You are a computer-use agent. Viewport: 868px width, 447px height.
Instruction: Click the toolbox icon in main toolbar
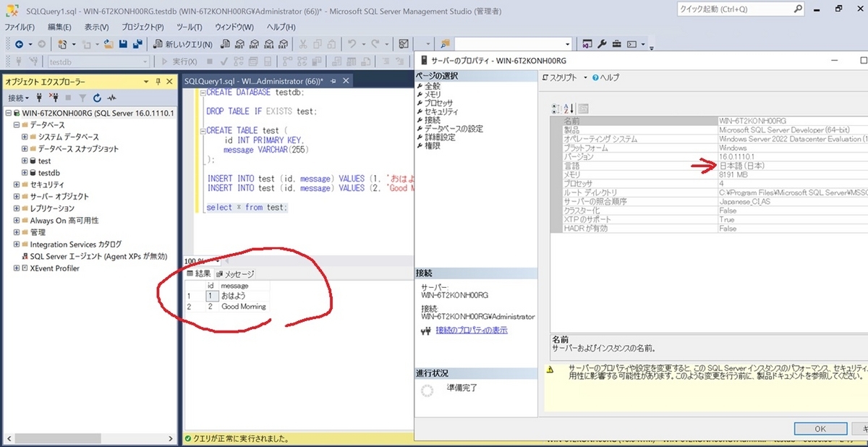coord(616,44)
